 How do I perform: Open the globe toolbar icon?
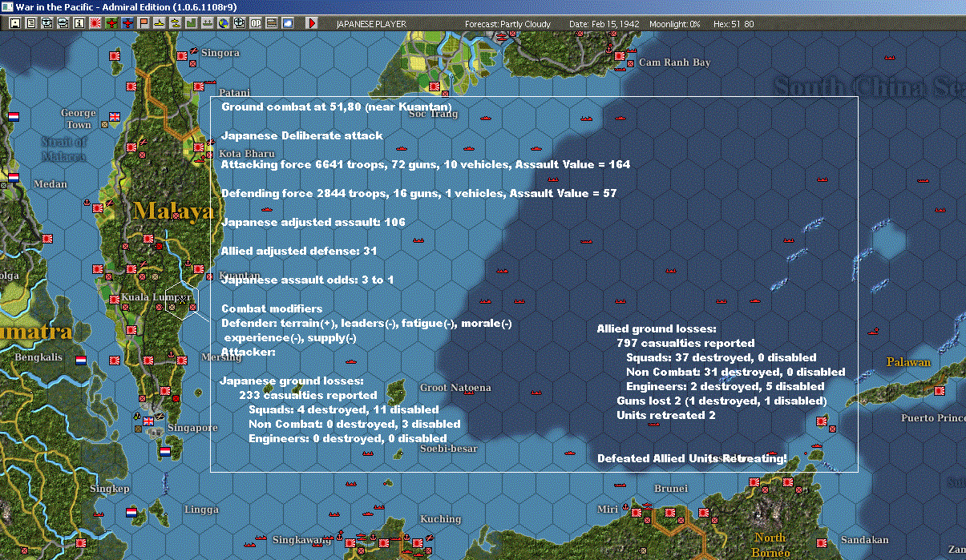[223, 23]
